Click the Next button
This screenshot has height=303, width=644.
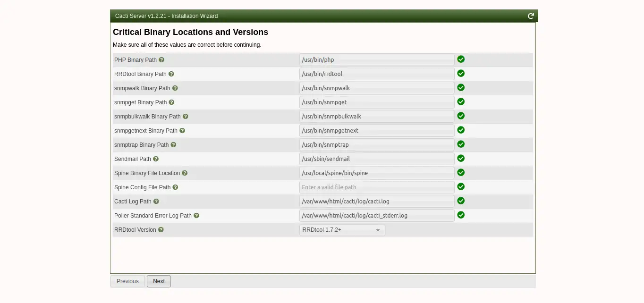(x=159, y=281)
